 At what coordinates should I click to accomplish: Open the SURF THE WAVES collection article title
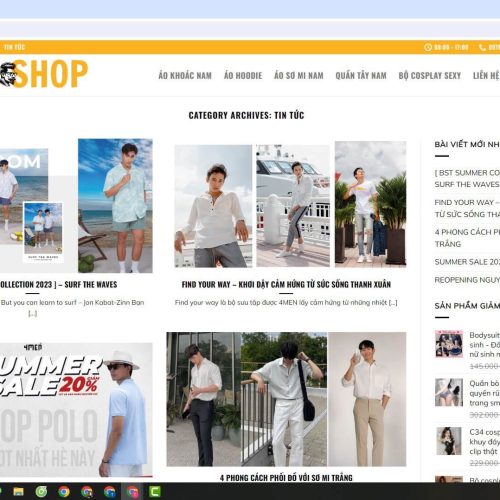tap(58, 284)
